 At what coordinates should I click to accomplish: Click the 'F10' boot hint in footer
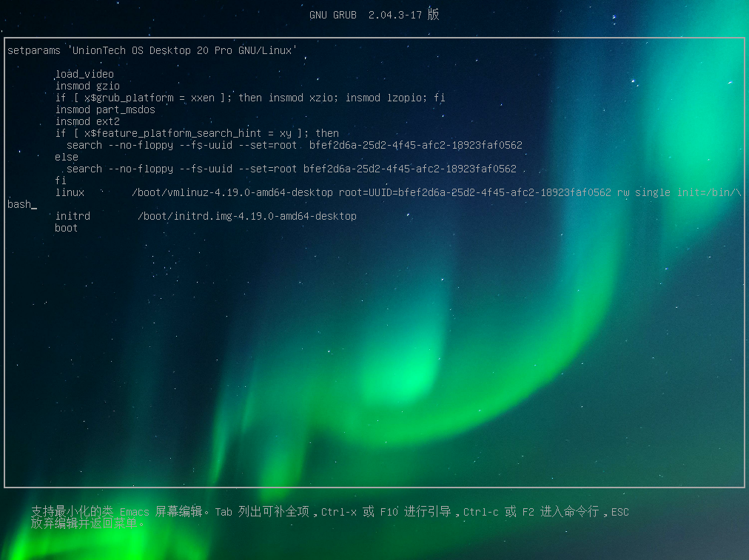coord(389,512)
